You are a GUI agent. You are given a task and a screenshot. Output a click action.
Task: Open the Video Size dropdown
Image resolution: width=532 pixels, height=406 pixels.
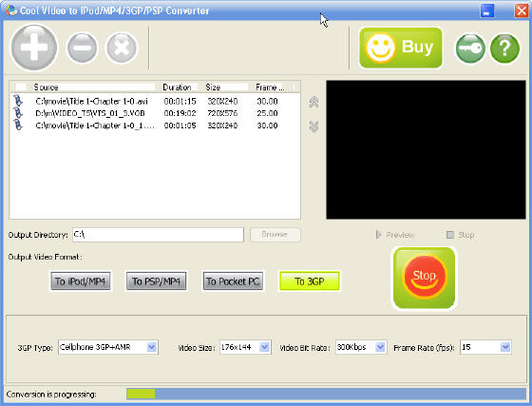(x=264, y=347)
